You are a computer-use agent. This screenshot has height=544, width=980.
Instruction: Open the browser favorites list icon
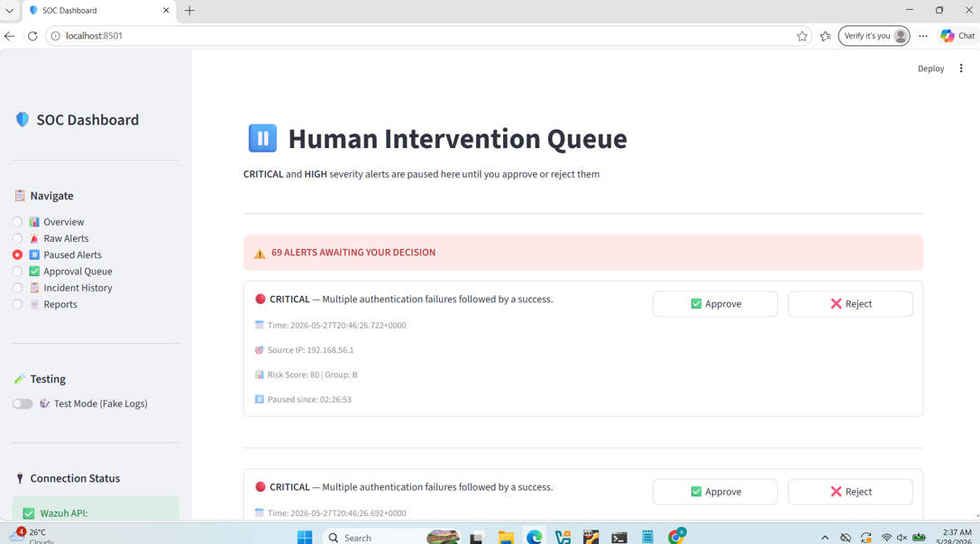(825, 36)
